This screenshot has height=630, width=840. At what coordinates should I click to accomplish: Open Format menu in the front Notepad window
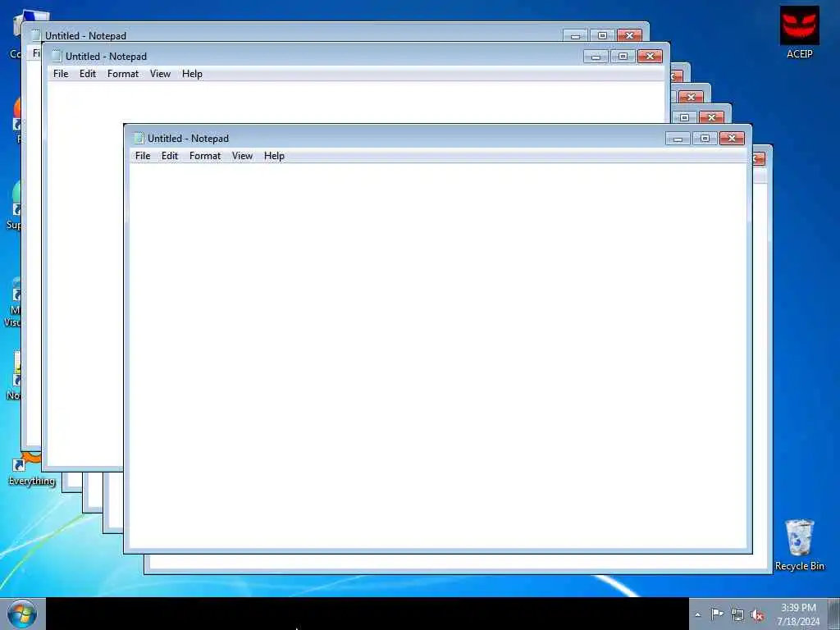click(x=204, y=156)
